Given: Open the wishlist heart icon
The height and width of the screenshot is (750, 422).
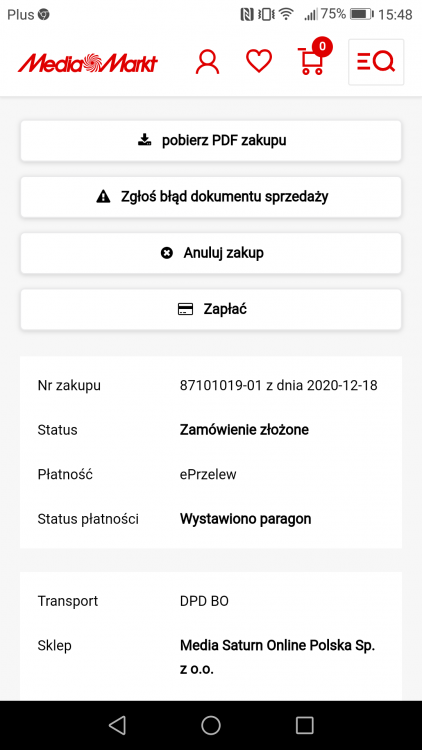Looking at the screenshot, I should tap(259, 62).
